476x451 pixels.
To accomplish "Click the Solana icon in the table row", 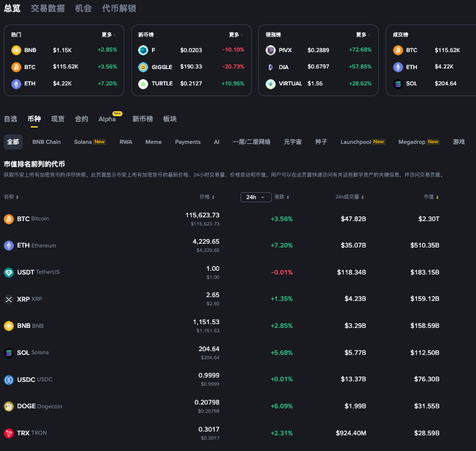I will click(9, 353).
